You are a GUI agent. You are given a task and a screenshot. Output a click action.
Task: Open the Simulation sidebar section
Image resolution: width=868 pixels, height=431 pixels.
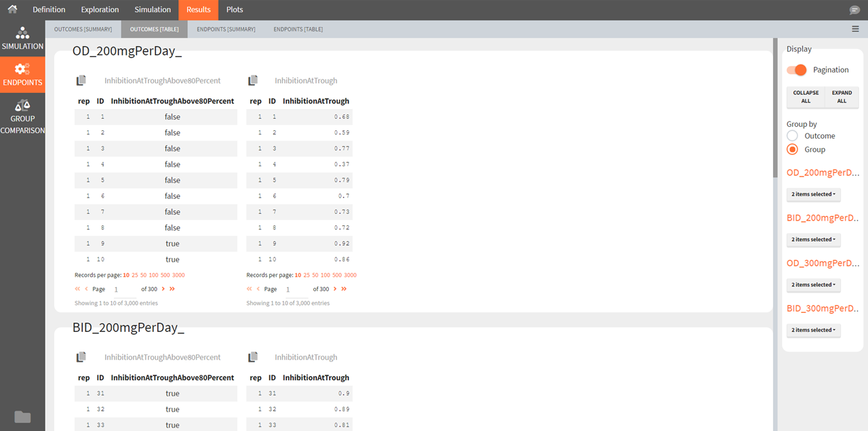click(x=22, y=39)
